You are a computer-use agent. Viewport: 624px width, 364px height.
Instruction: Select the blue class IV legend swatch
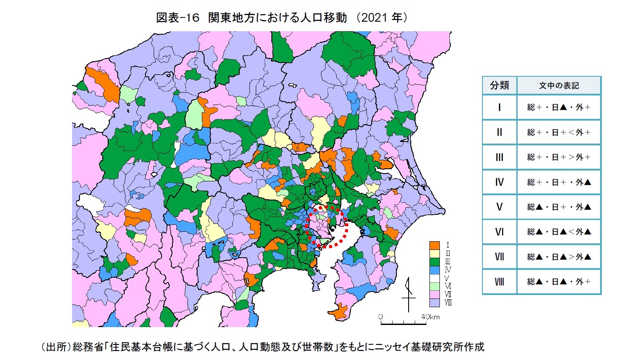435,270
